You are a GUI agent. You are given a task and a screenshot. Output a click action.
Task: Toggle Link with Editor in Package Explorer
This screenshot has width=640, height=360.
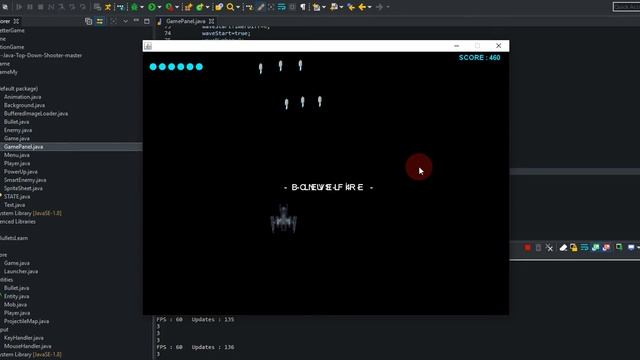click(100, 21)
